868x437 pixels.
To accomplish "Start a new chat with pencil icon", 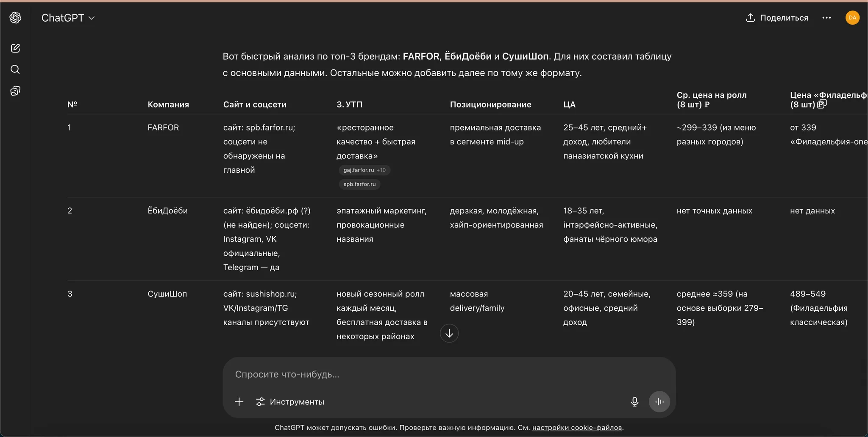I will [15, 48].
